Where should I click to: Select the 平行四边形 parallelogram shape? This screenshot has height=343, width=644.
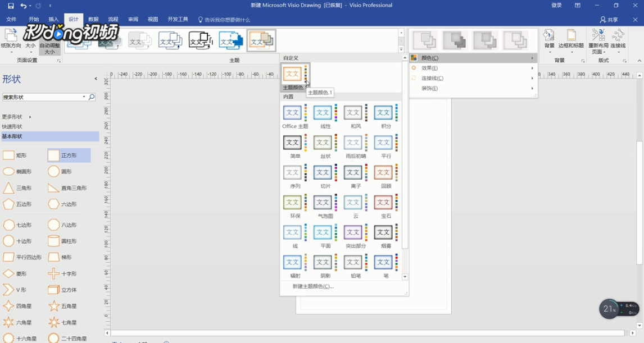pos(22,257)
